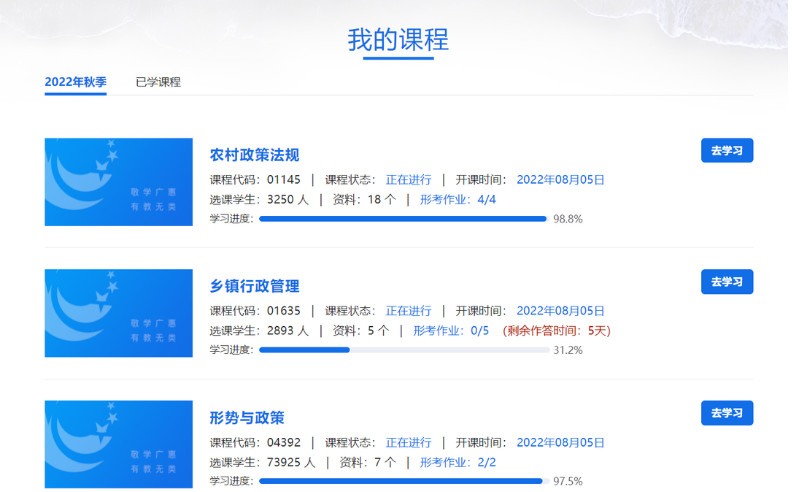Image resolution: width=792 pixels, height=492 pixels.
Task: Click the 我的课程 page heading
Action: [x=398, y=40]
